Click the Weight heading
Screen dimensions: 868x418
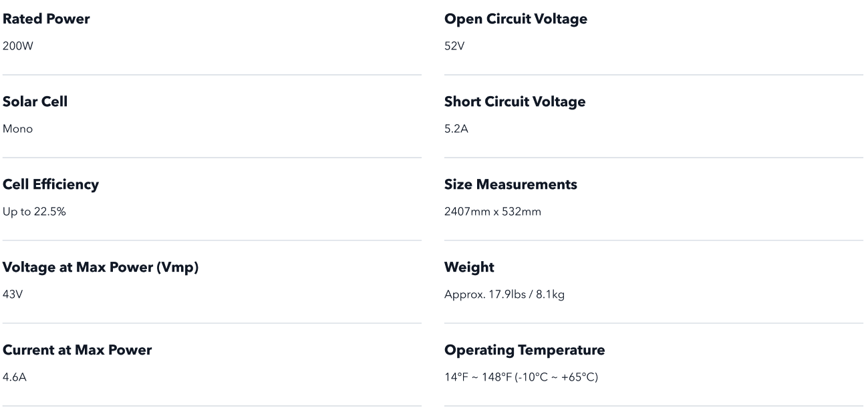[x=469, y=268]
